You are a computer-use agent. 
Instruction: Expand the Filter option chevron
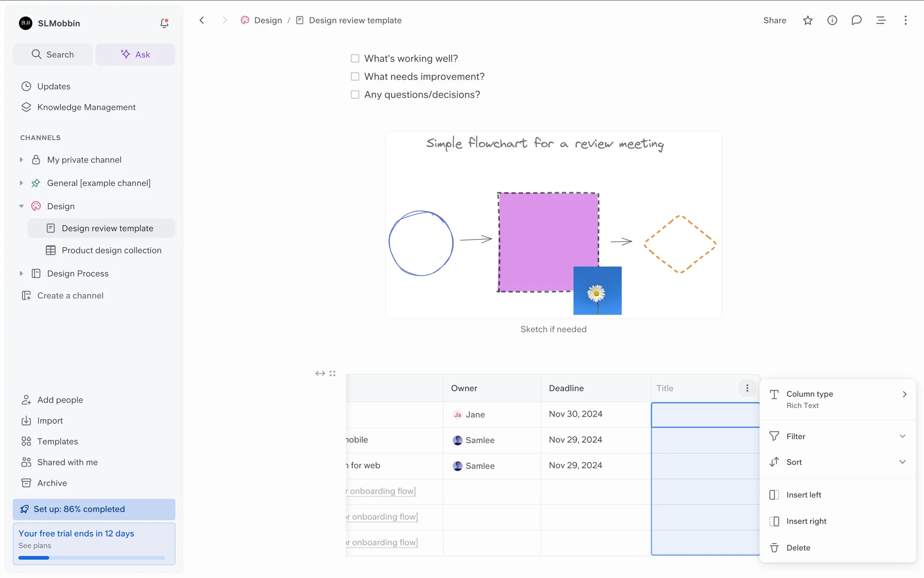click(902, 436)
